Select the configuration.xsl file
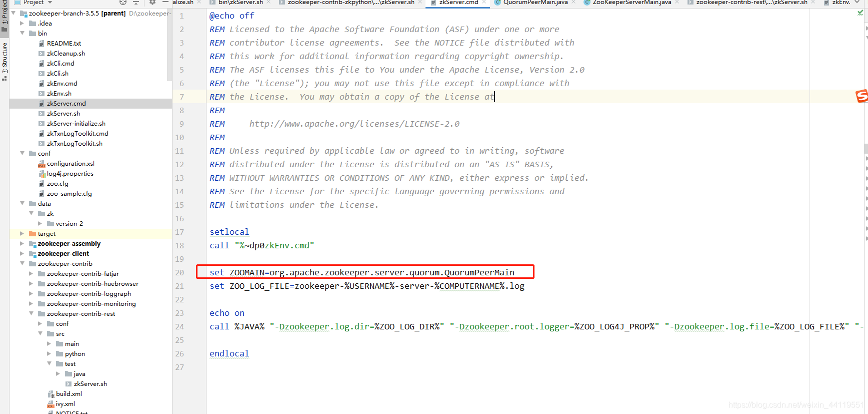This screenshot has width=868, height=414. 70,163
